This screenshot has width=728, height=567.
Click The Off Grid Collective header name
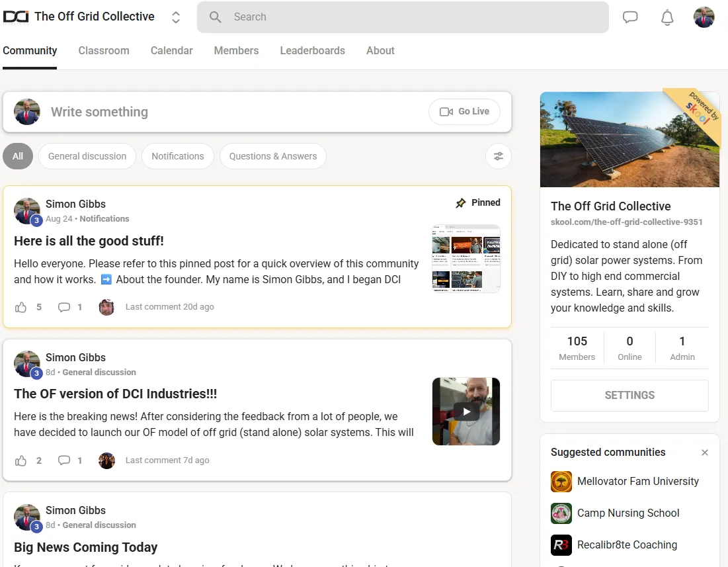pyautogui.click(x=95, y=17)
